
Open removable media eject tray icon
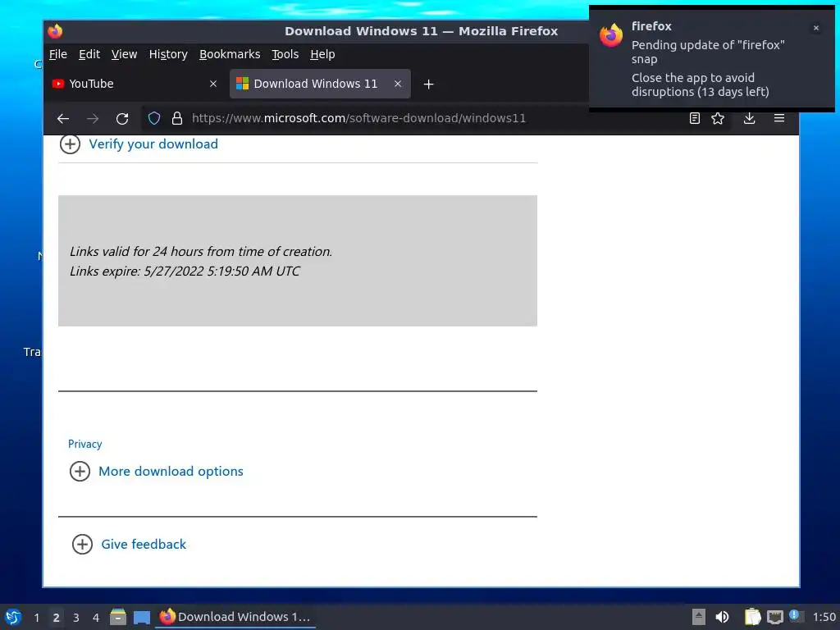pos(698,617)
